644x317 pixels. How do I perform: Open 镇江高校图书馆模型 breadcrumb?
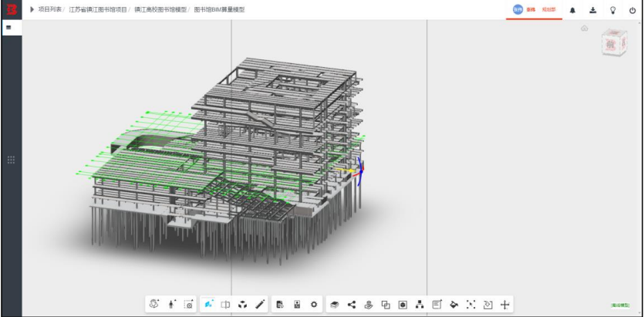[x=160, y=9]
